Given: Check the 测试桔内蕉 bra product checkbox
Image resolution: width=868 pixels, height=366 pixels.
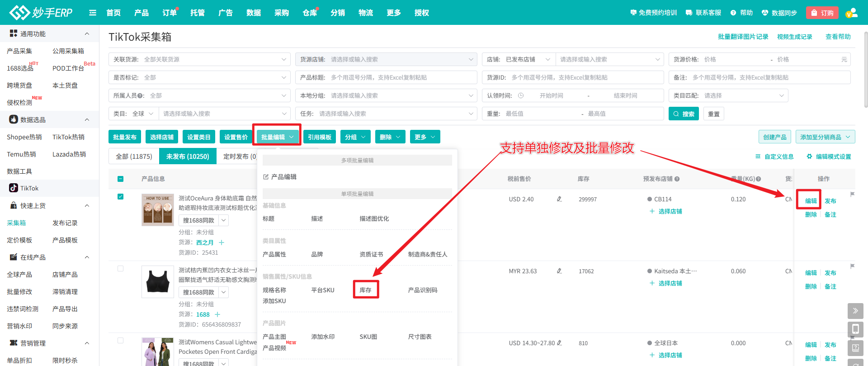Looking at the screenshot, I should click(120, 268).
